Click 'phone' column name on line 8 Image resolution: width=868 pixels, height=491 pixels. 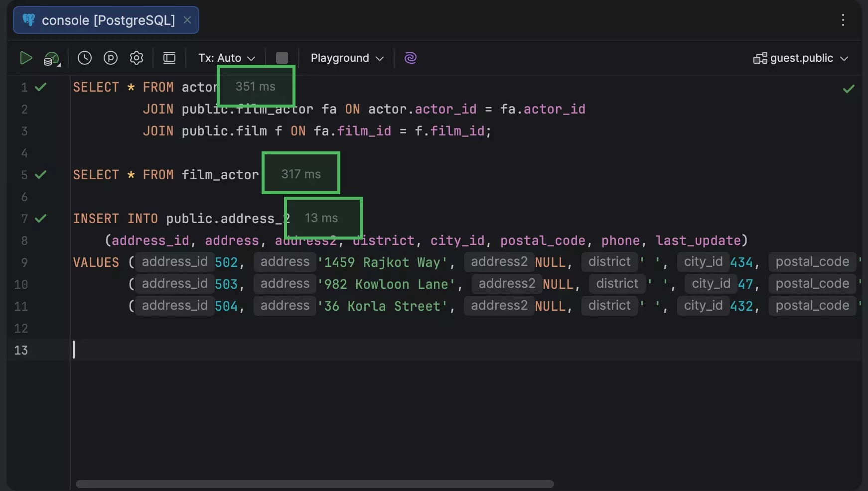coord(620,241)
